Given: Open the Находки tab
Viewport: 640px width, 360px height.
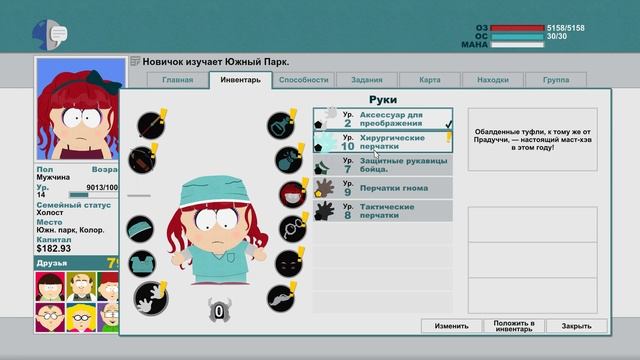Looking at the screenshot, I should pyautogui.click(x=493, y=80).
